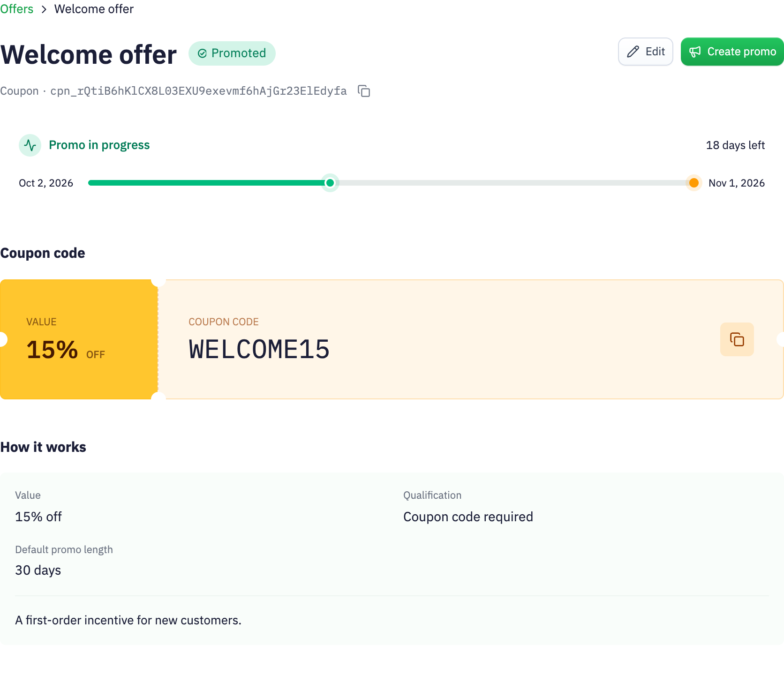784x675 pixels.
Task: Go back to Offers breadcrumb link
Action: [x=17, y=9]
